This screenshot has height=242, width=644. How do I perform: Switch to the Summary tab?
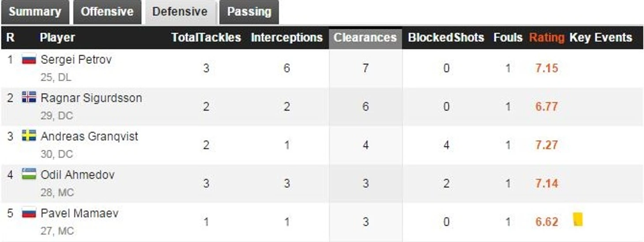[x=35, y=12]
